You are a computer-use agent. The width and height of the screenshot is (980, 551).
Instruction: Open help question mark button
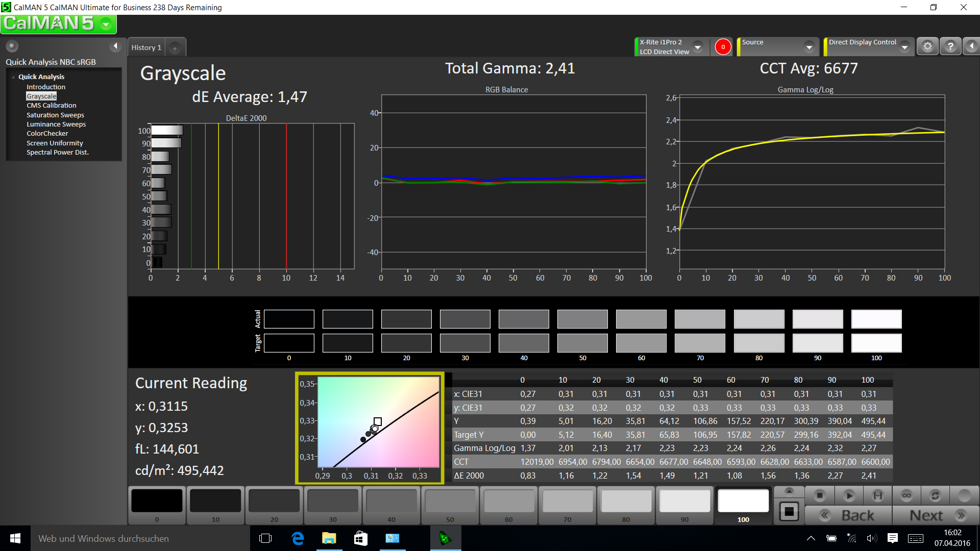[950, 46]
